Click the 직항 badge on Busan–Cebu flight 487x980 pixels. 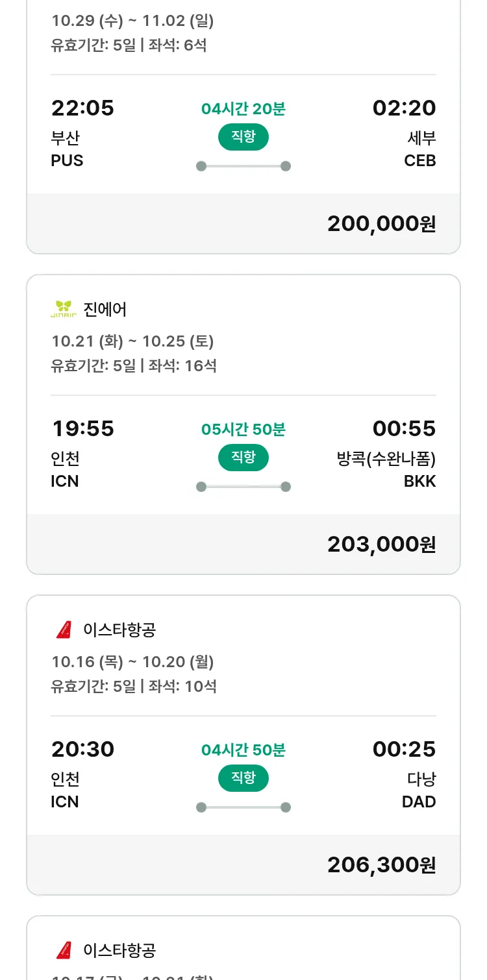[243, 137]
